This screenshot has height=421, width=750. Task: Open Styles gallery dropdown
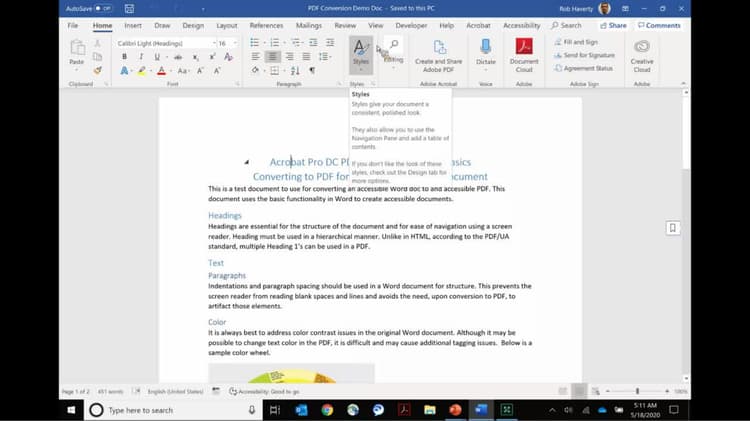click(x=361, y=55)
